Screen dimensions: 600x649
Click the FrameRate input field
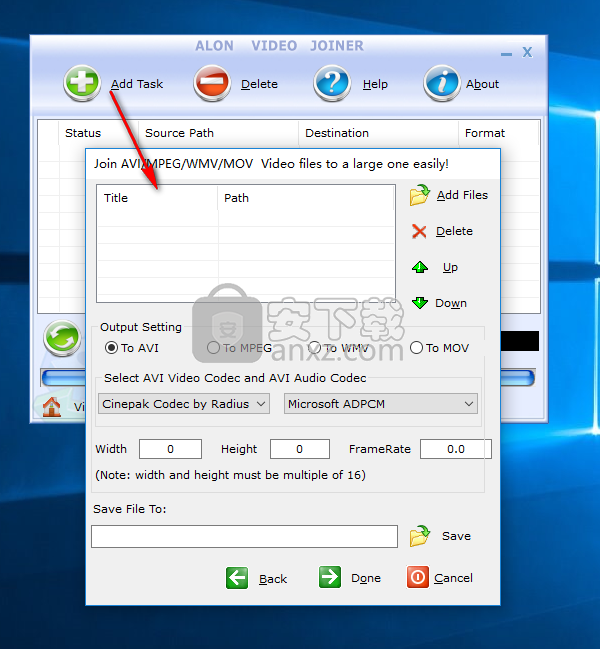(x=456, y=449)
